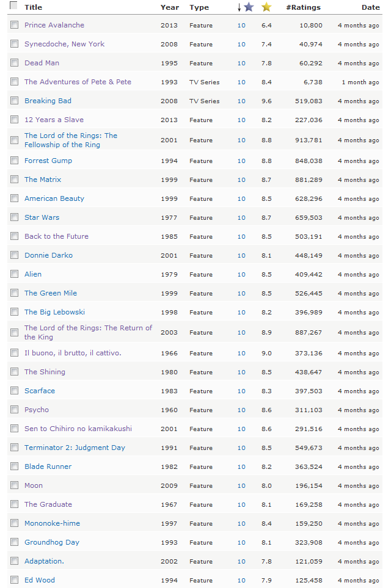383x588 pixels.
Task: Tick the checkbox next to Blade Runner
Action: pyautogui.click(x=14, y=466)
